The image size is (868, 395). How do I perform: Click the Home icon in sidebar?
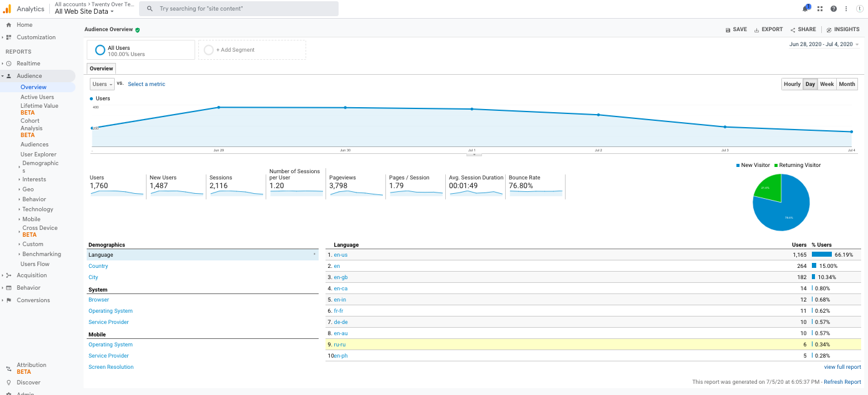(9, 25)
